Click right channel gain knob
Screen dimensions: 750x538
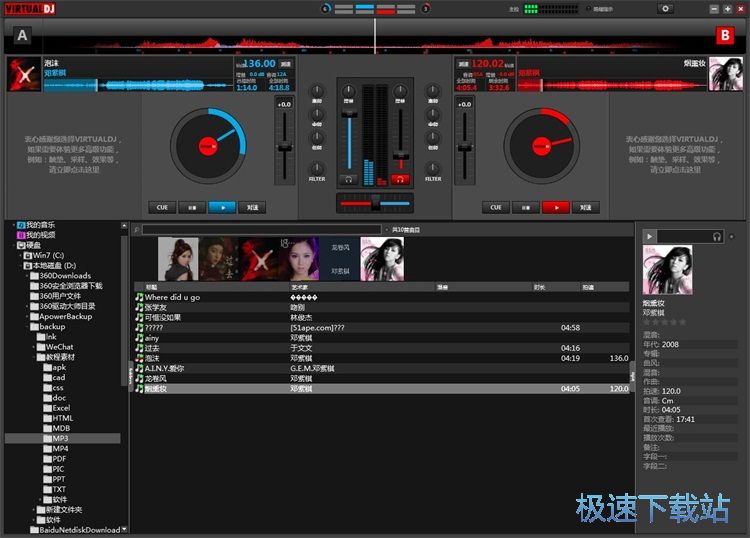tap(400, 90)
